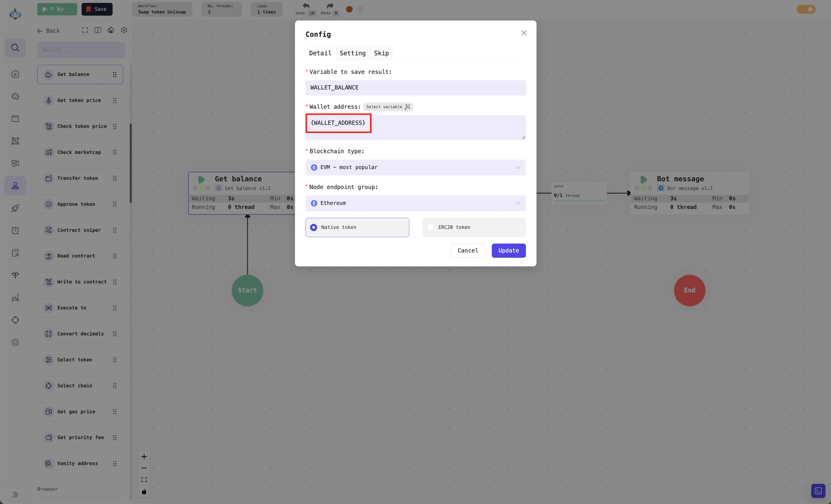Click the fullscreen icon next to Back
This screenshot has height=504, width=831.
(84, 30)
